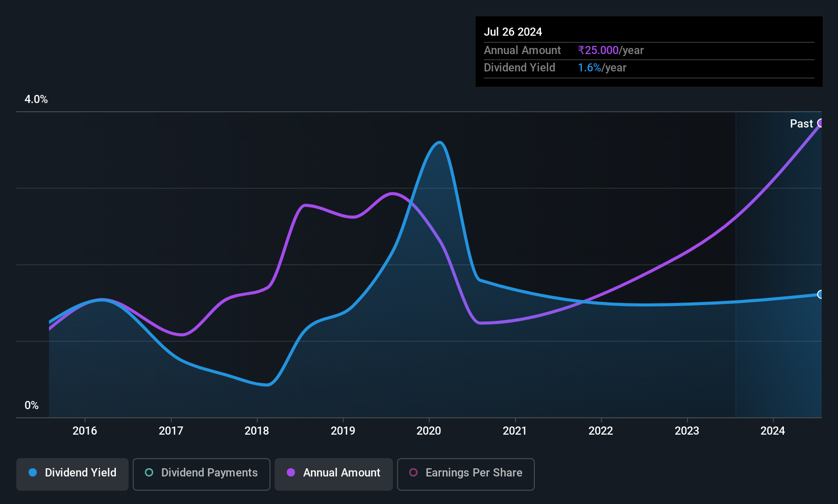
Task: Click the 2017 x-axis label
Action: pos(171,431)
